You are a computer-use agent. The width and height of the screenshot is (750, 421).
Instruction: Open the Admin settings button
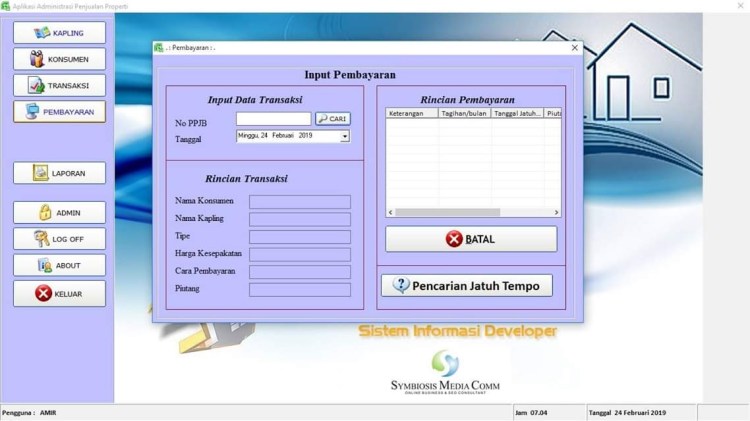(59, 213)
